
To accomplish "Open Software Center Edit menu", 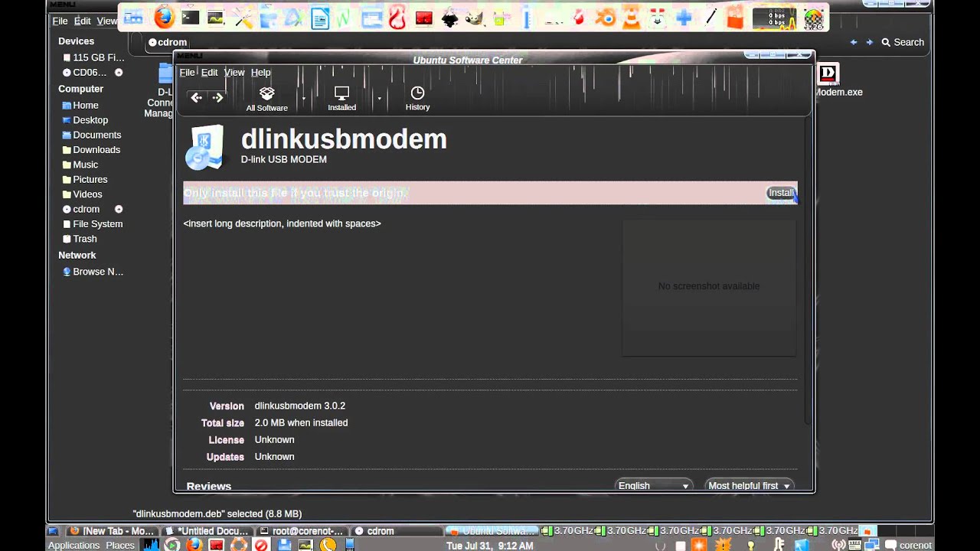I will tap(209, 72).
